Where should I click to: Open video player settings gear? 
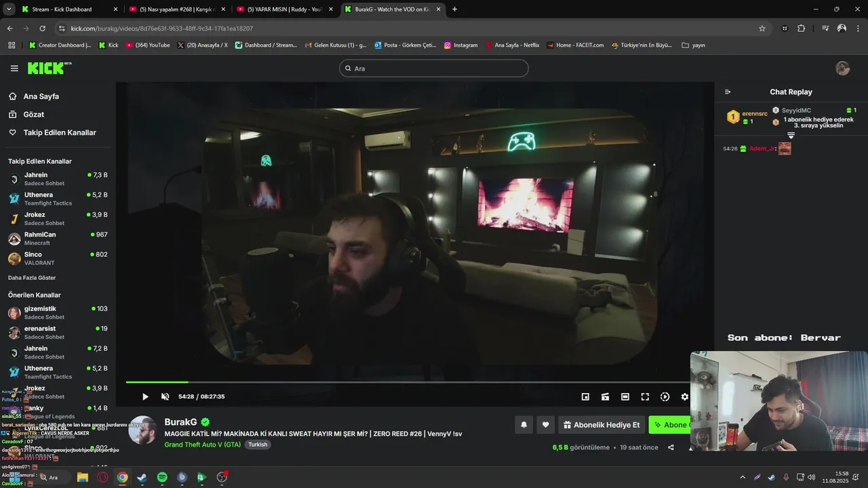[x=685, y=396]
